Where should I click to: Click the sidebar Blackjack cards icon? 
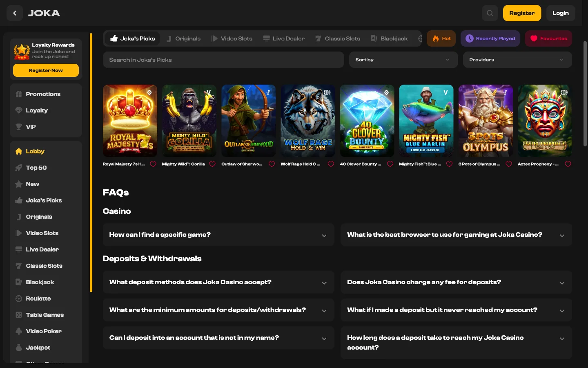[19, 282]
